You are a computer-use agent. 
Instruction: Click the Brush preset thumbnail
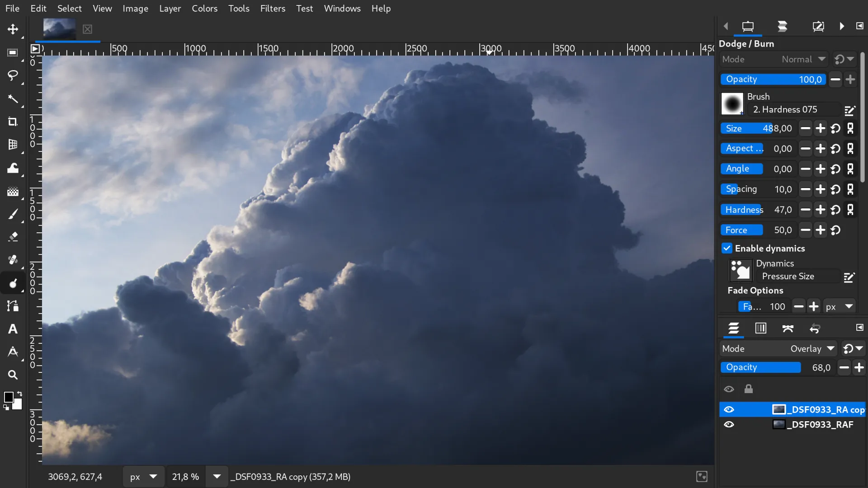(x=733, y=103)
